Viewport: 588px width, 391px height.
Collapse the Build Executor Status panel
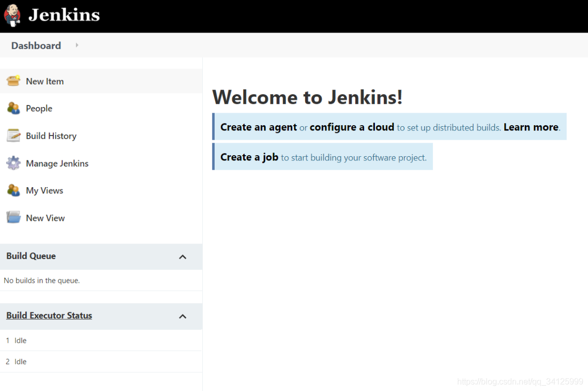pos(183,317)
